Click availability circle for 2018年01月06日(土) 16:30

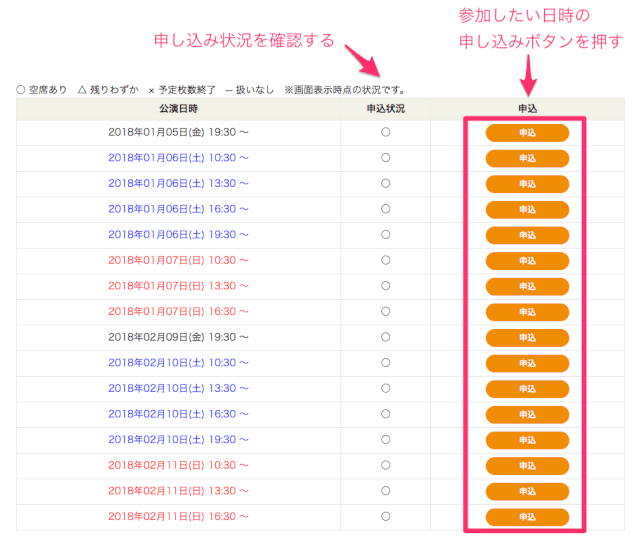(x=385, y=209)
